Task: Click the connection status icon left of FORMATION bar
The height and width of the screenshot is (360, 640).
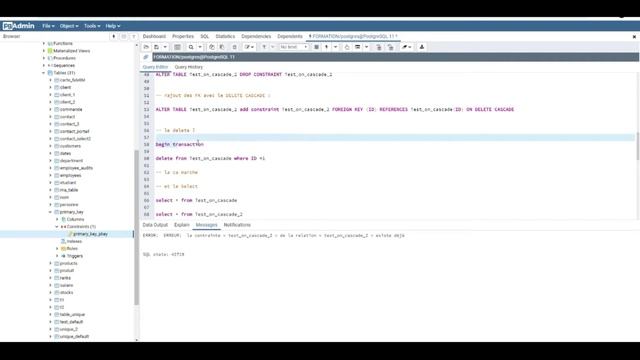Action: (x=146, y=57)
